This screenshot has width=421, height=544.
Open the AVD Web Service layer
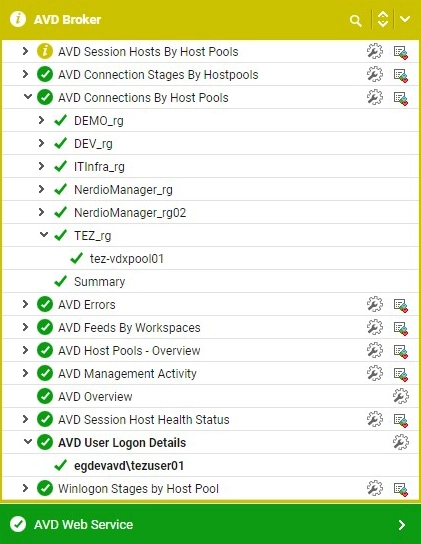[210, 524]
